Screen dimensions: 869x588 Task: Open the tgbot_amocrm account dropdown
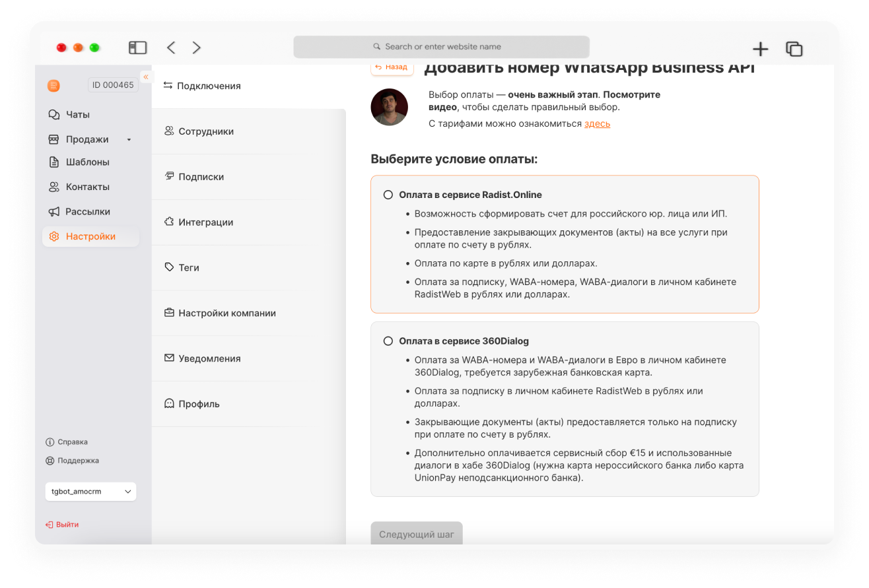pos(90,492)
